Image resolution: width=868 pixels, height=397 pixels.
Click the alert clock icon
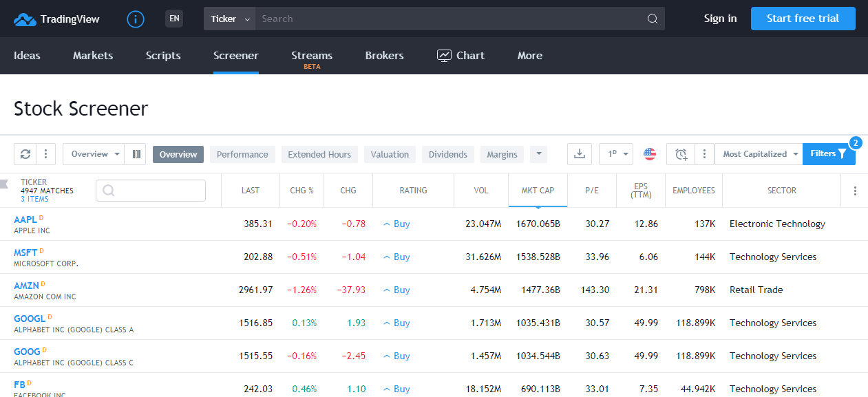(x=681, y=154)
